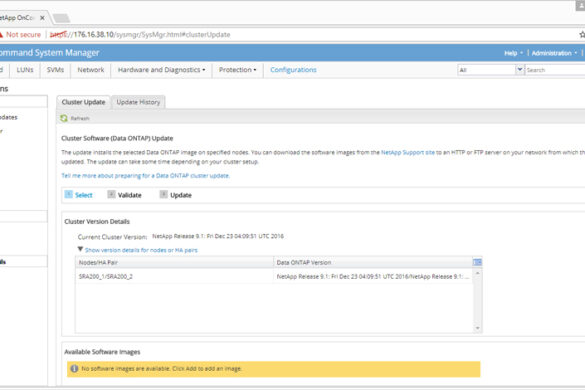
Task: Click the Cluster Version Details heading
Action: [97, 221]
